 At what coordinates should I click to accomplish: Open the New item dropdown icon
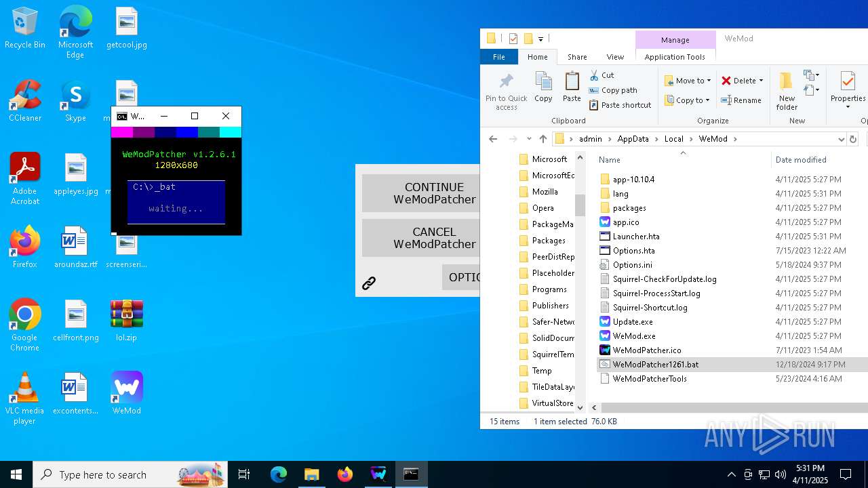coord(811,75)
